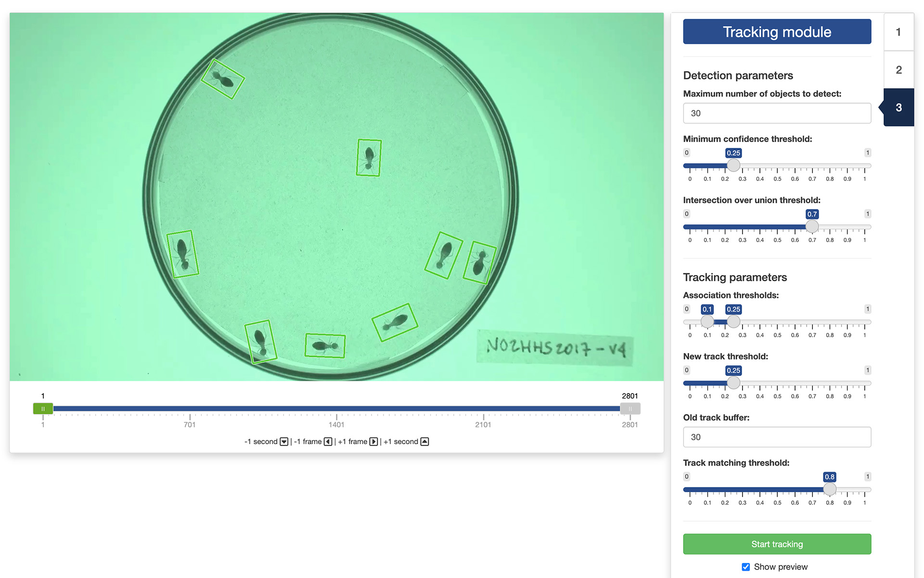Switch to tab 2 in the side panel
This screenshot has height=578, width=924.
click(x=898, y=70)
